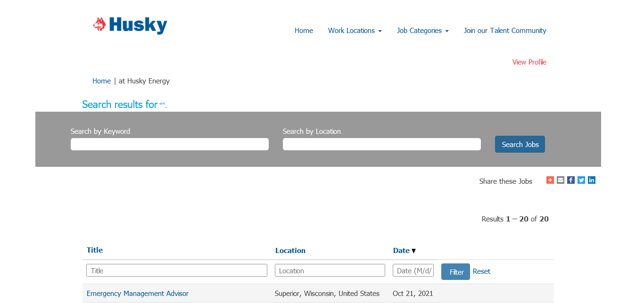Click the Home breadcrumb link
This screenshot has width=644, height=303.
tap(101, 81)
